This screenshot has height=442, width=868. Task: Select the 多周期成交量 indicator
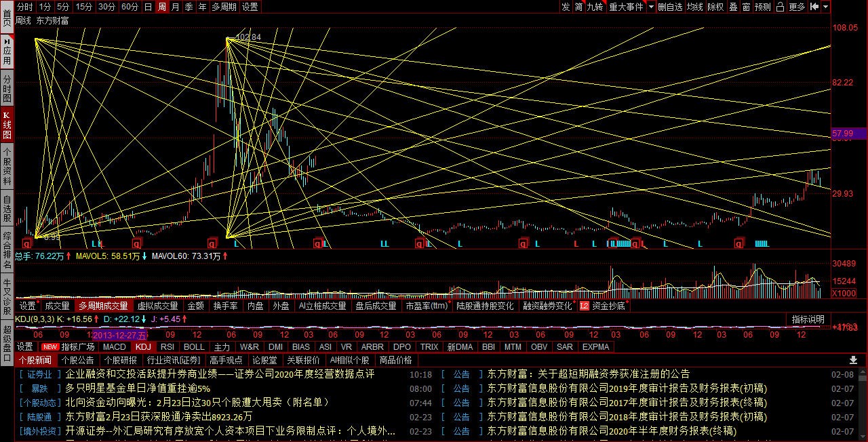click(x=102, y=306)
